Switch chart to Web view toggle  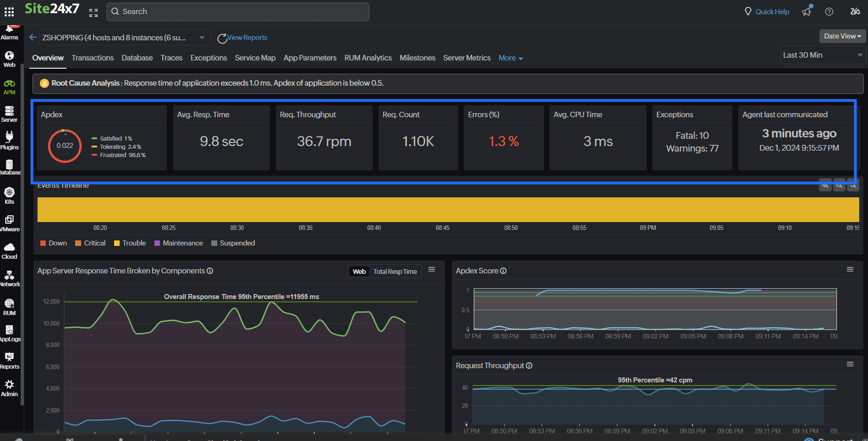[359, 272]
